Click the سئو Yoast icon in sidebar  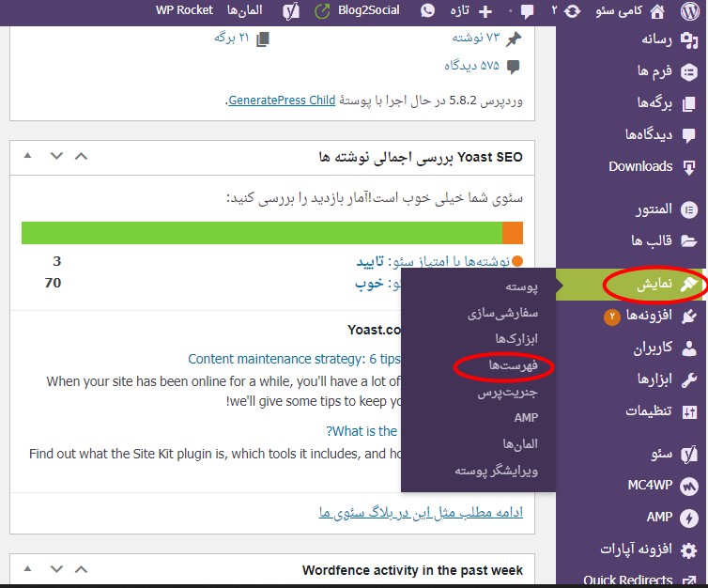[x=689, y=455]
